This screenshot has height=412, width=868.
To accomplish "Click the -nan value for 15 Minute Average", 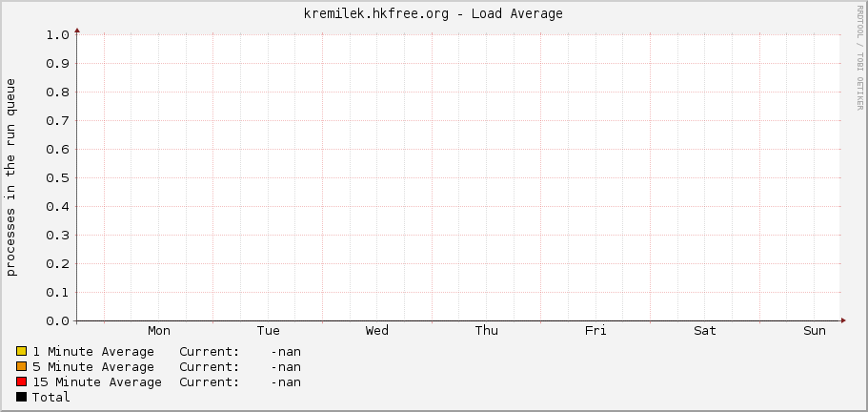I will tap(286, 382).
